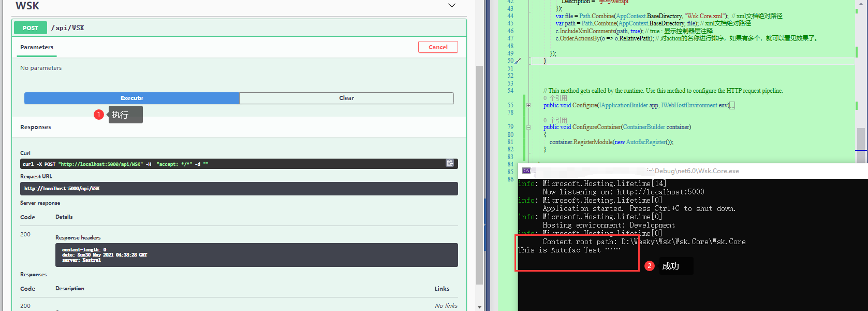The image size is (868, 311).
Task: Click the container.RegisterModule code line
Action: coord(611,142)
